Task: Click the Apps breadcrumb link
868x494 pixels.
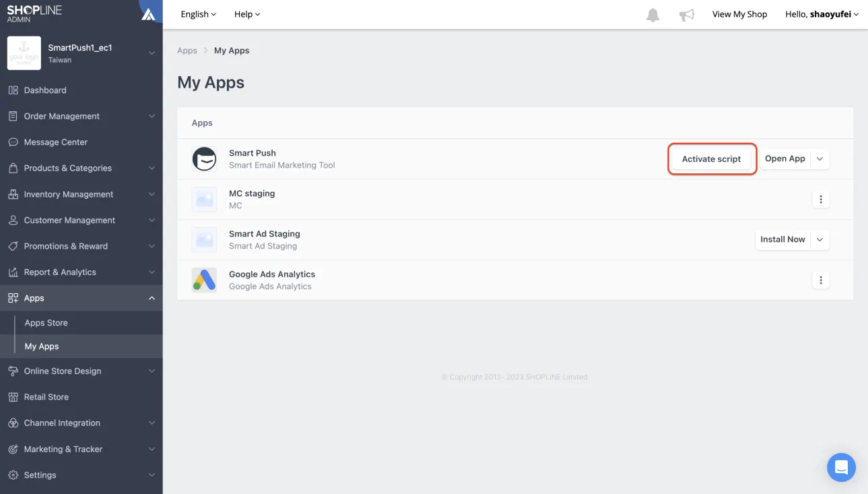Action: [x=187, y=51]
